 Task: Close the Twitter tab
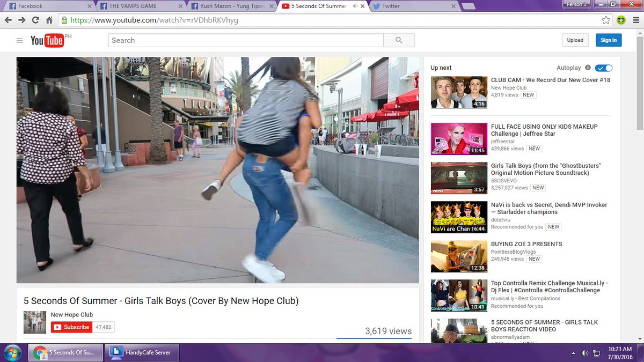[453, 6]
